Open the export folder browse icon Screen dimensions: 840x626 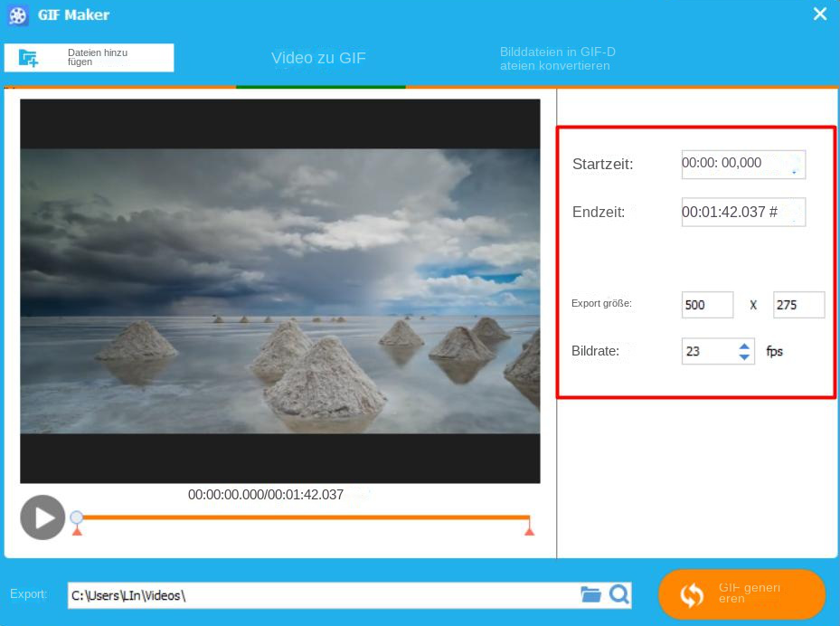pyautogui.click(x=590, y=594)
